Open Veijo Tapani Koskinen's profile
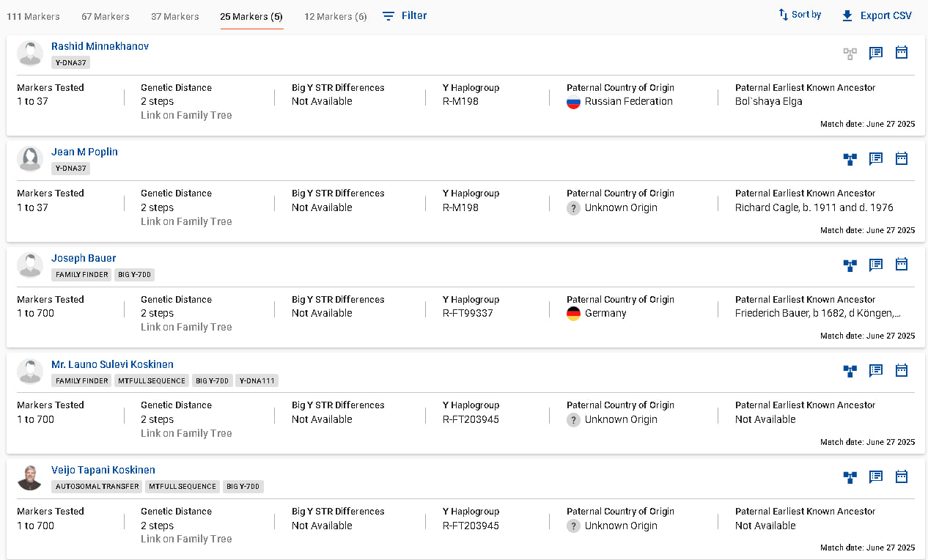The height and width of the screenshot is (560, 928). pyautogui.click(x=103, y=470)
